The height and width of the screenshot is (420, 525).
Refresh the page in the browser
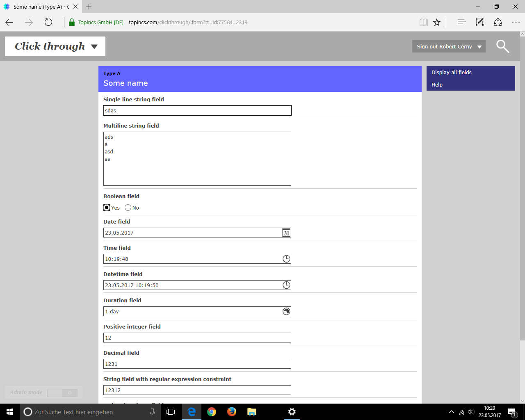48,23
